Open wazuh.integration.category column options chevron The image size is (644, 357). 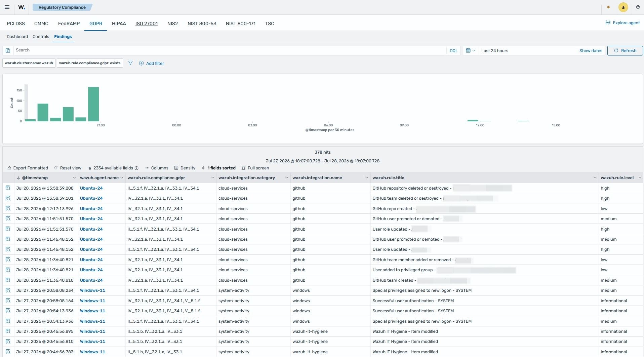(x=287, y=178)
